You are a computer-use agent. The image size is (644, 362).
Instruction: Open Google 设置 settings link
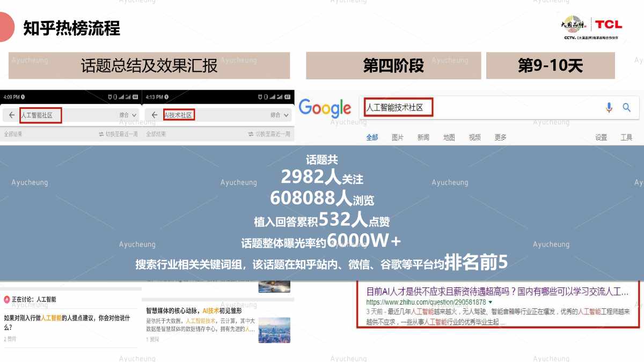pos(601,137)
